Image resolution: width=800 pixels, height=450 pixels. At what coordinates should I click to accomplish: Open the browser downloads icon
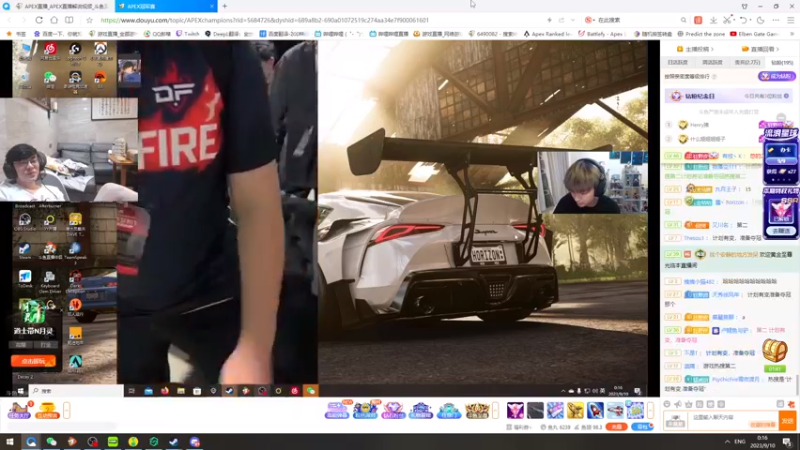coord(713,20)
